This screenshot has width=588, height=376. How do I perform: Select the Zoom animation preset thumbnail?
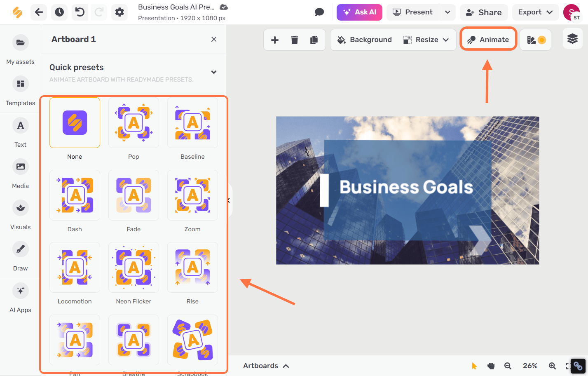point(192,195)
